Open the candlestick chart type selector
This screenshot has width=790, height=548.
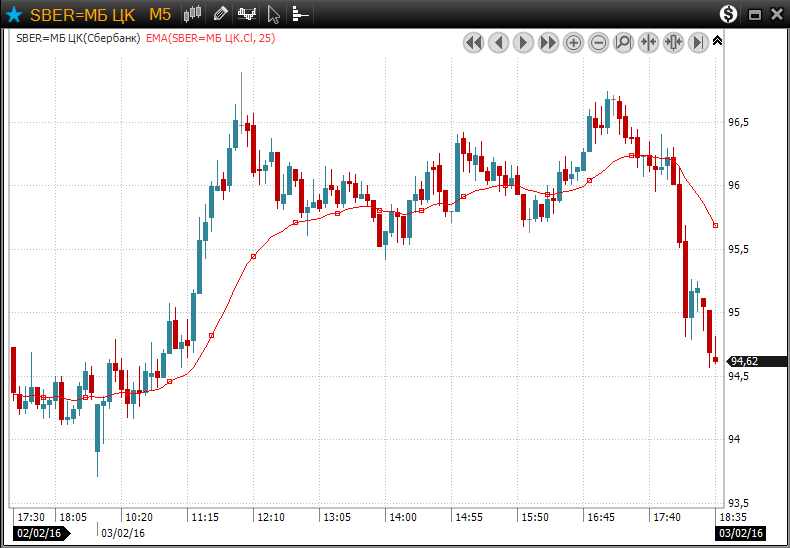[x=193, y=14]
